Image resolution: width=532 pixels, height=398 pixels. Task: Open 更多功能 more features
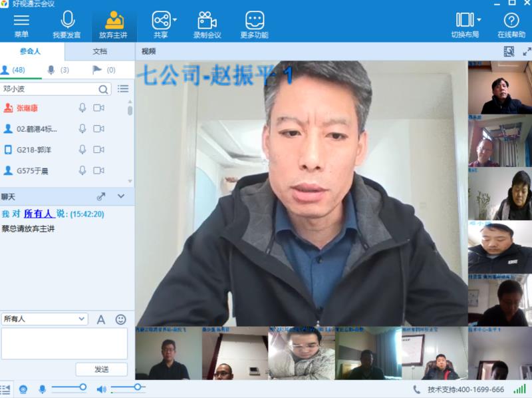(x=254, y=21)
